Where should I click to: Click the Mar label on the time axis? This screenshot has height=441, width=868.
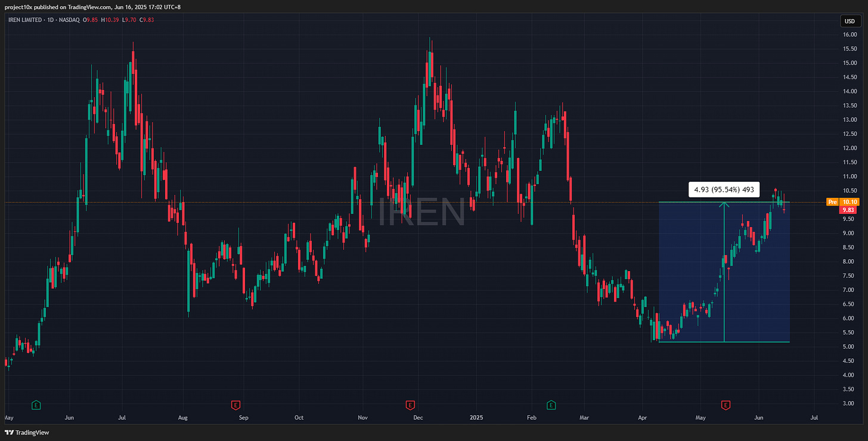click(585, 418)
